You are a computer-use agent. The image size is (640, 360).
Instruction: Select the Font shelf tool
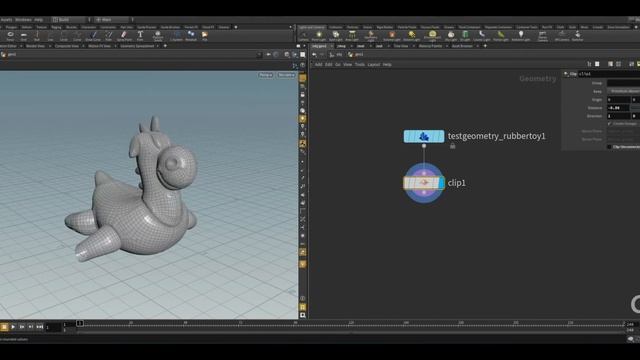pyautogui.click(x=140, y=36)
